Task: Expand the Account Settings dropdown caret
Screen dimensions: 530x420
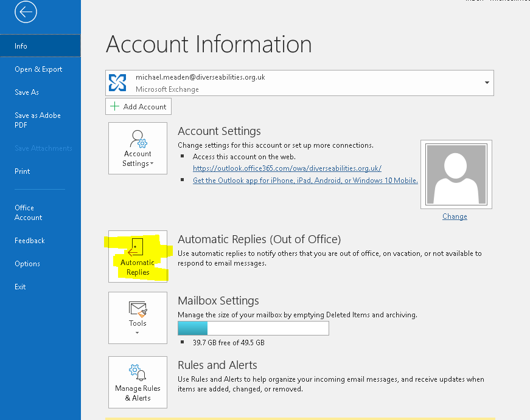Action: 152,164
